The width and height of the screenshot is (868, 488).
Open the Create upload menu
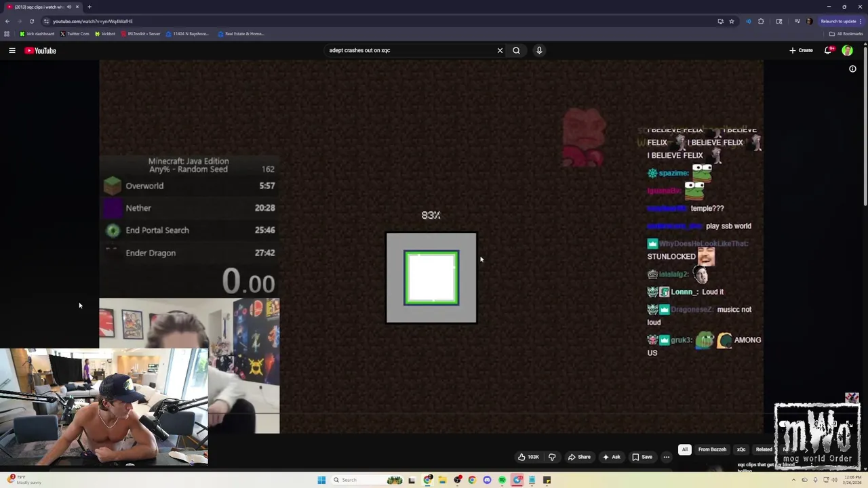(801, 50)
